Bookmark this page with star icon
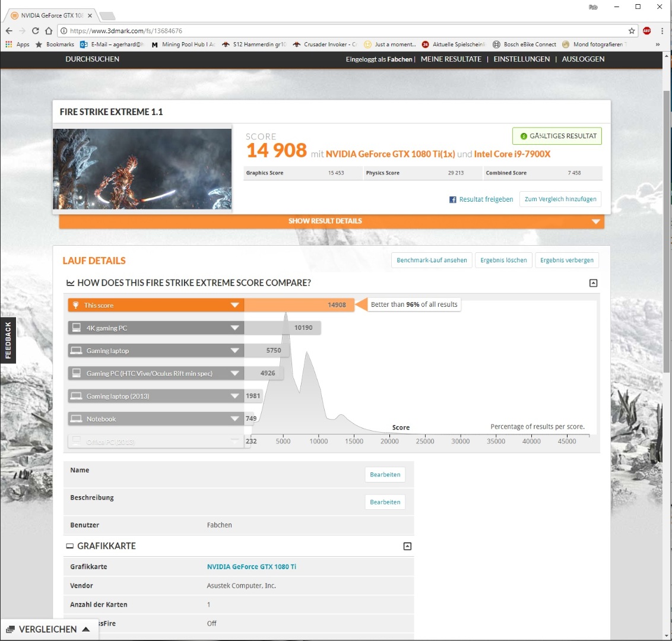This screenshot has width=672, height=641. (x=632, y=31)
